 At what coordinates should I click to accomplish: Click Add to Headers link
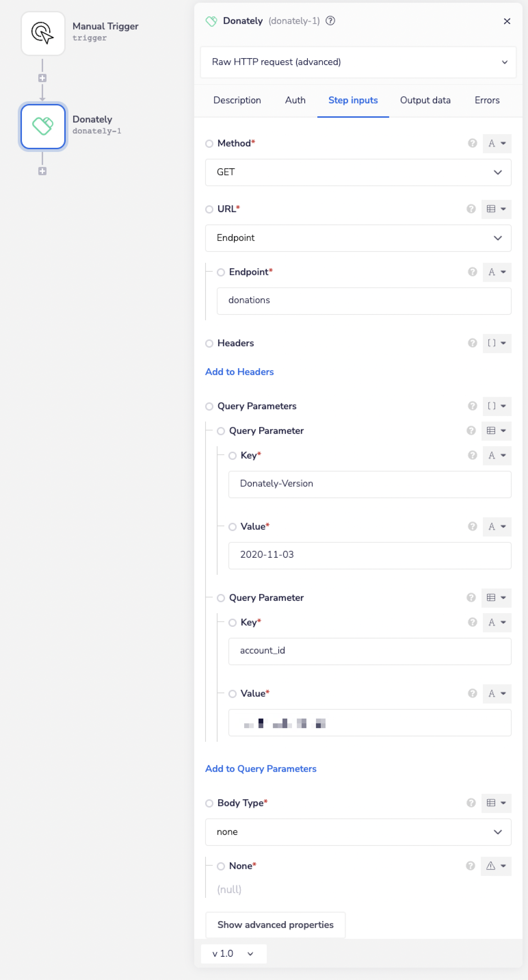239,372
